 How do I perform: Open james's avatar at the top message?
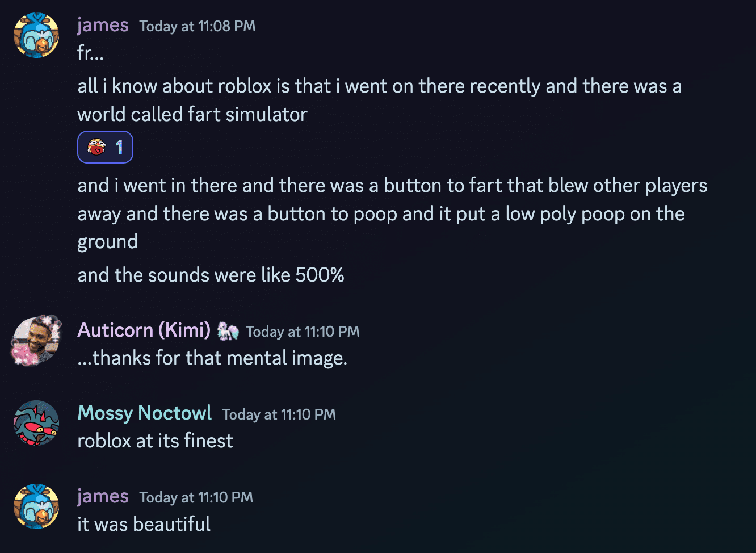point(36,35)
